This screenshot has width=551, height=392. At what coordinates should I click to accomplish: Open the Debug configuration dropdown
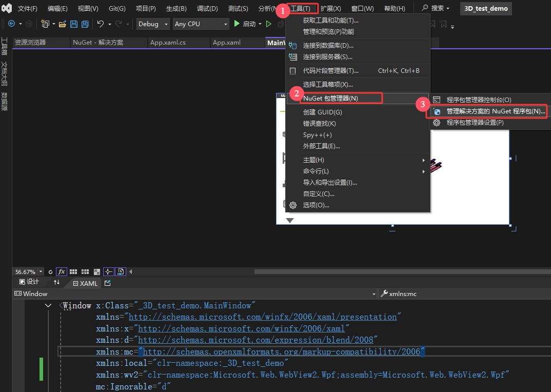click(x=153, y=24)
